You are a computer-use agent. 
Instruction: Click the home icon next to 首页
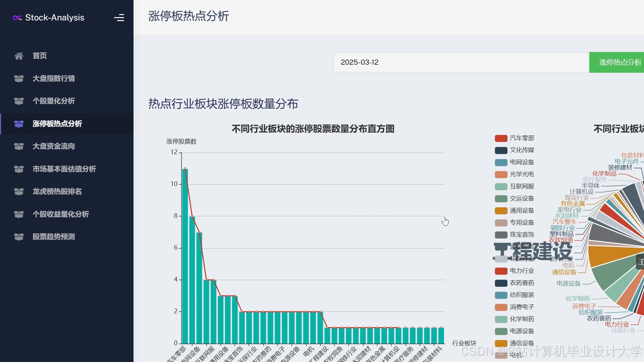click(19, 56)
